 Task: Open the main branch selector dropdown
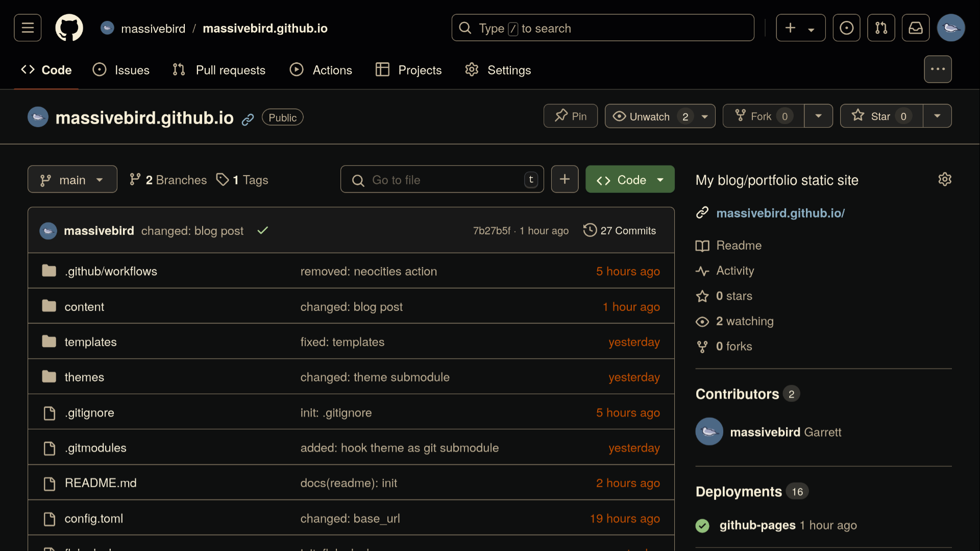tap(72, 179)
